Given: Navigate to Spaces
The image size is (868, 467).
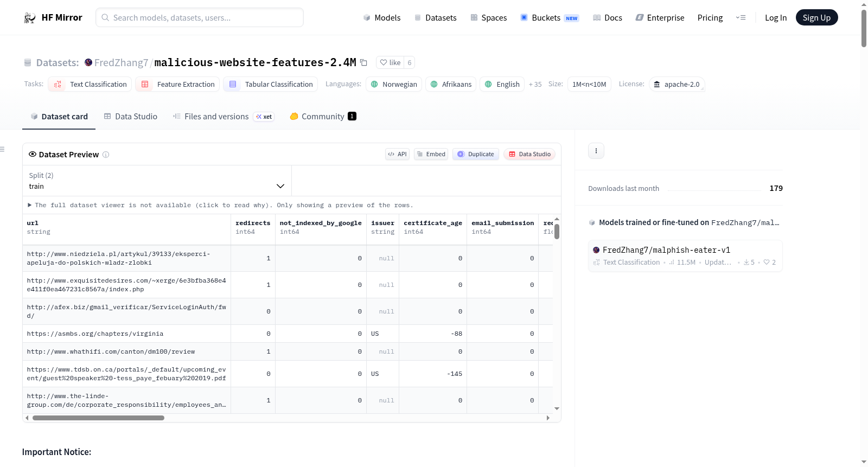Looking at the screenshot, I should coord(488,18).
